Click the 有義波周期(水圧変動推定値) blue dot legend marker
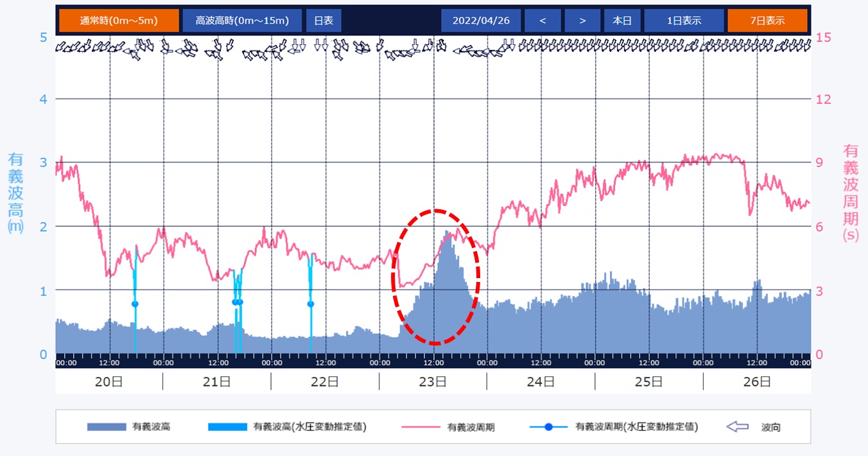868x456 pixels. pyautogui.click(x=548, y=426)
